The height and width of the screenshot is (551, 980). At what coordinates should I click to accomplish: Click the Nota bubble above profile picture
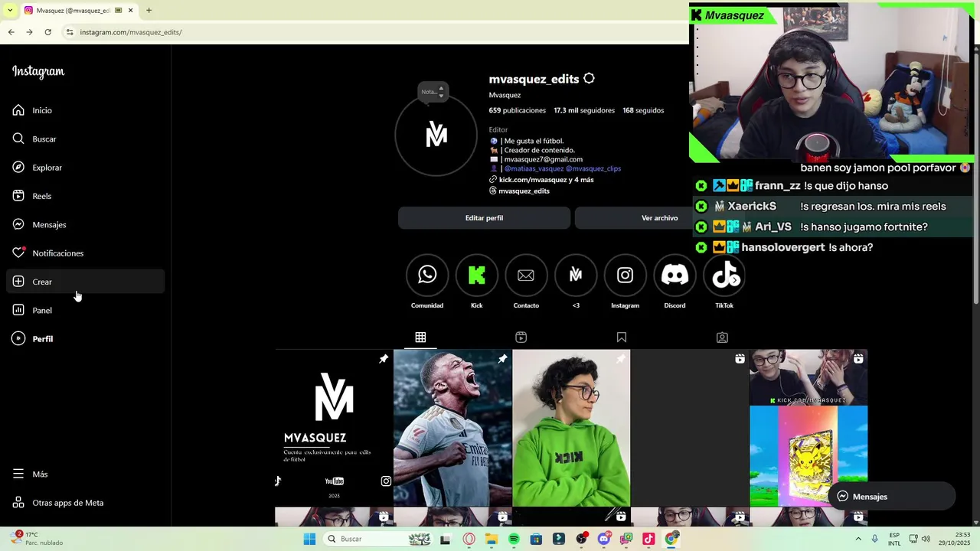point(433,92)
